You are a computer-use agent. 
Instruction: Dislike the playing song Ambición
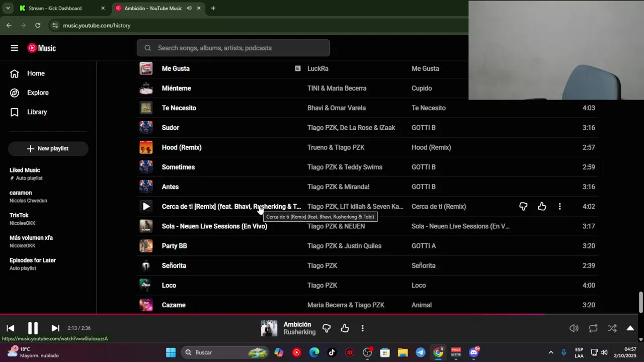click(x=327, y=328)
